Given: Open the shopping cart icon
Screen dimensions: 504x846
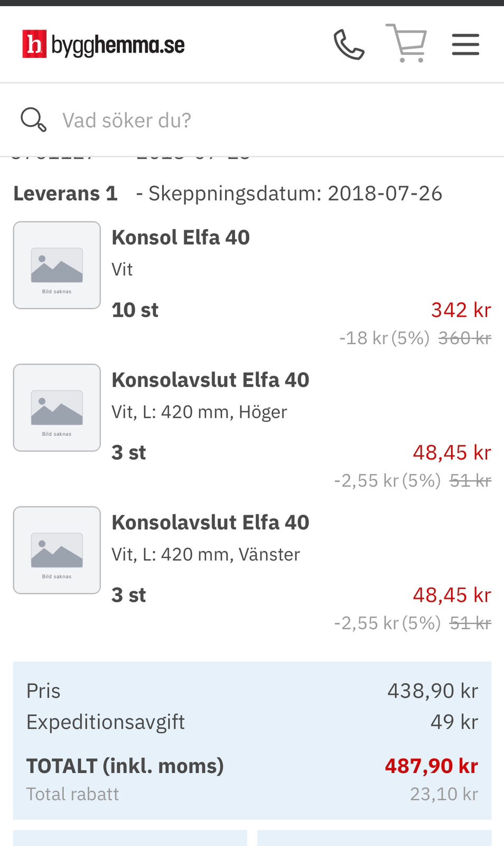Looking at the screenshot, I should pos(406,43).
